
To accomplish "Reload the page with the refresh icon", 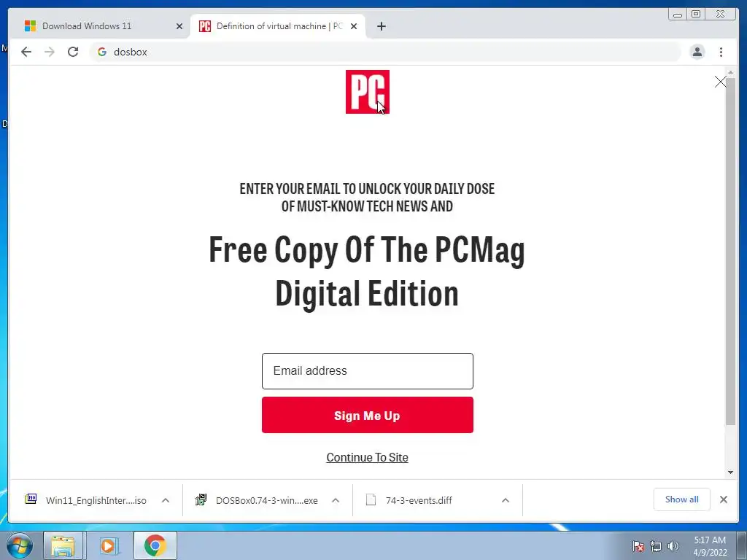I will (x=73, y=52).
